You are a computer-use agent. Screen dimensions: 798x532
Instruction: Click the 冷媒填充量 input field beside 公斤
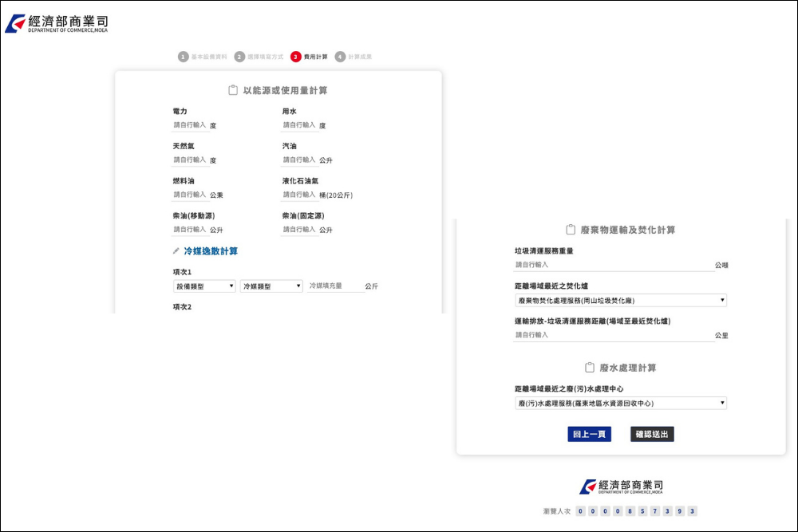(335, 286)
